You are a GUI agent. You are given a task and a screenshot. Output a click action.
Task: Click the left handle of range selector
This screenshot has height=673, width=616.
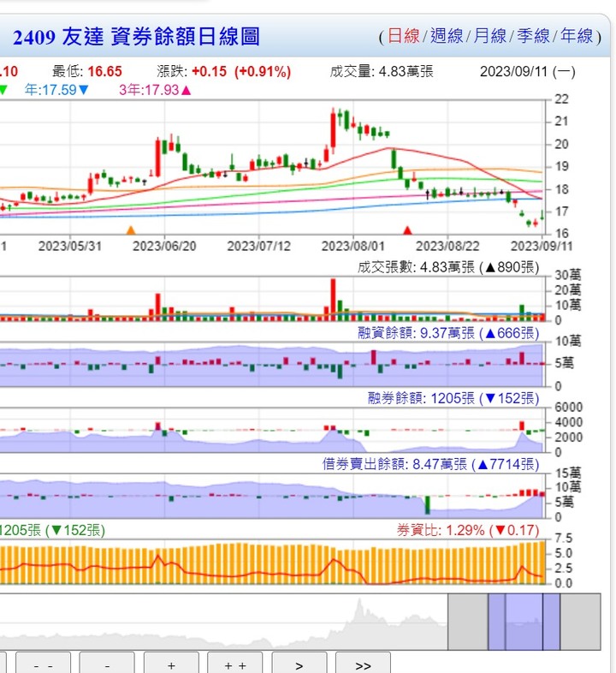(x=497, y=622)
